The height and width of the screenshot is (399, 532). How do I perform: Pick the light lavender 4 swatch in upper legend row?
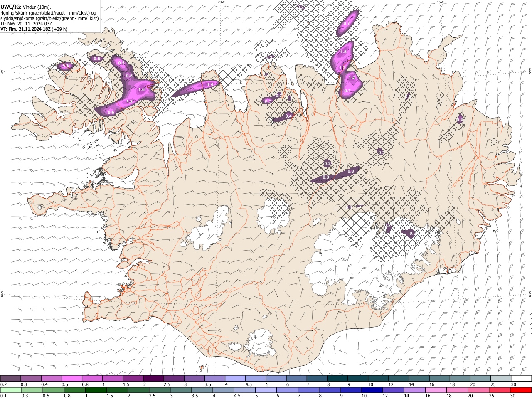[x=235, y=378]
